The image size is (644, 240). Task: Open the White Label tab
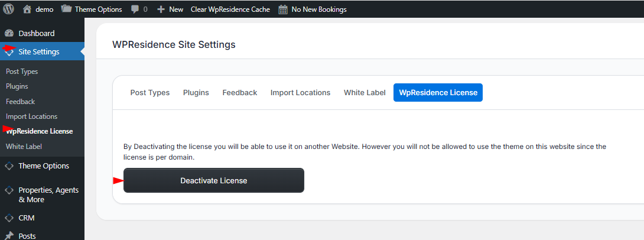pos(365,93)
